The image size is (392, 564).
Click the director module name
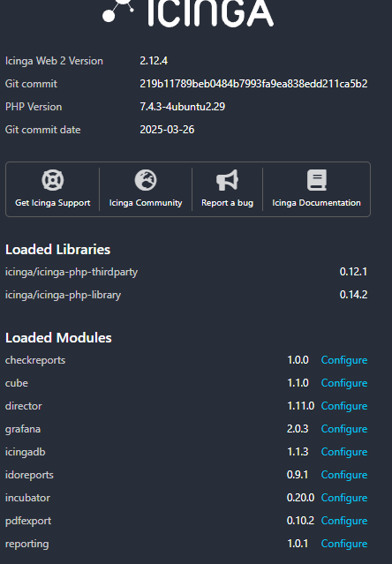(23, 406)
